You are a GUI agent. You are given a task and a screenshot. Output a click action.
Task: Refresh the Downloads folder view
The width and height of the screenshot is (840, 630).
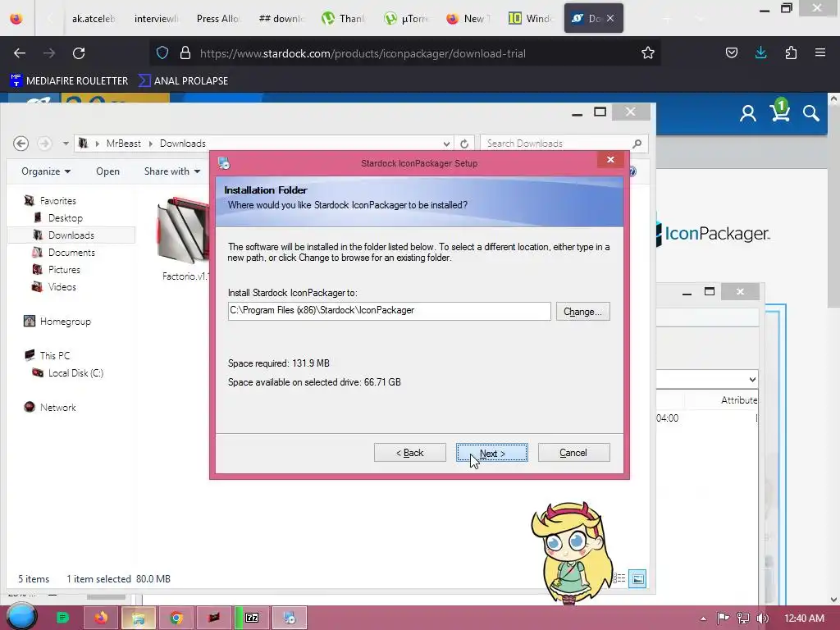[x=464, y=144]
